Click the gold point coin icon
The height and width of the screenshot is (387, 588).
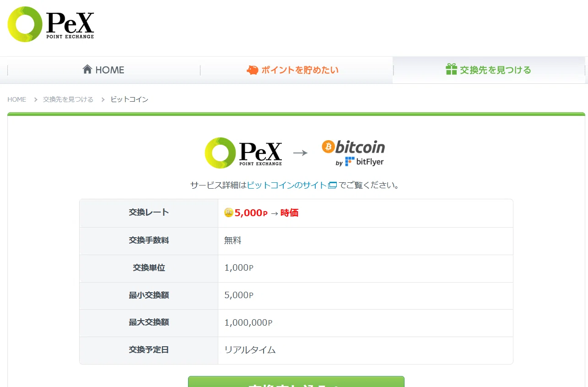pyautogui.click(x=229, y=213)
